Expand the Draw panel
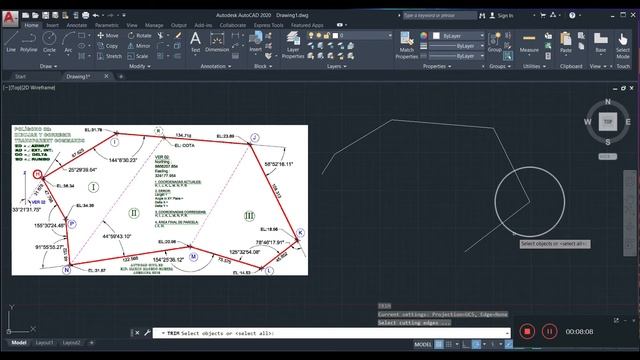640x360 pixels. (x=48, y=66)
